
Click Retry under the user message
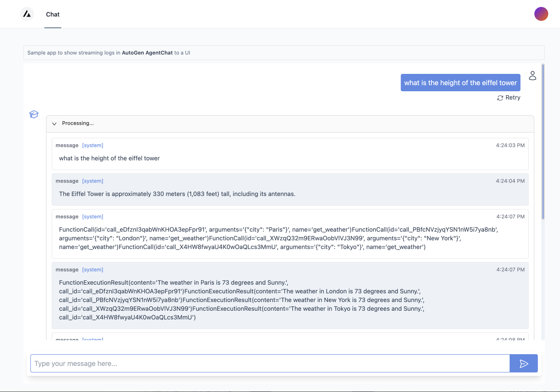(x=509, y=98)
